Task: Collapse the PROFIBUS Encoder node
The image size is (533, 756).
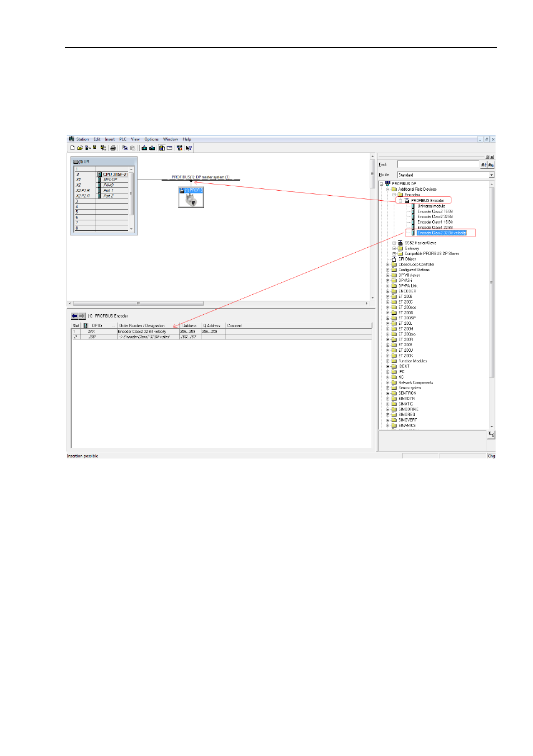Action: pyautogui.click(x=400, y=200)
